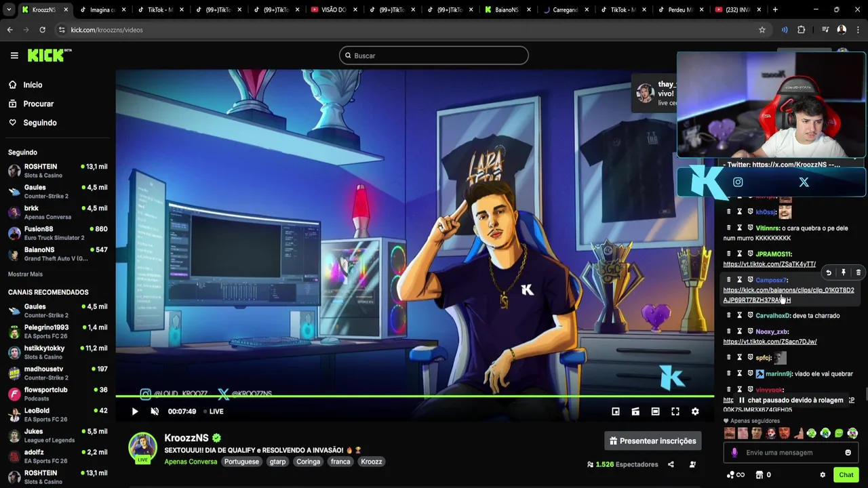Go to Início in sidebar
This screenshot has height=488, width=868.
coord(33,85)
